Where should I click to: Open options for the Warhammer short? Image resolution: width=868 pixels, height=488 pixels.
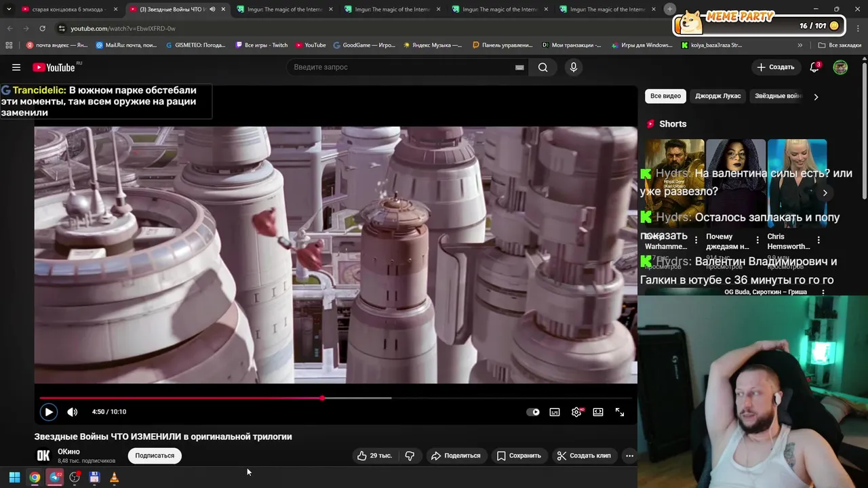pos(696,240)
